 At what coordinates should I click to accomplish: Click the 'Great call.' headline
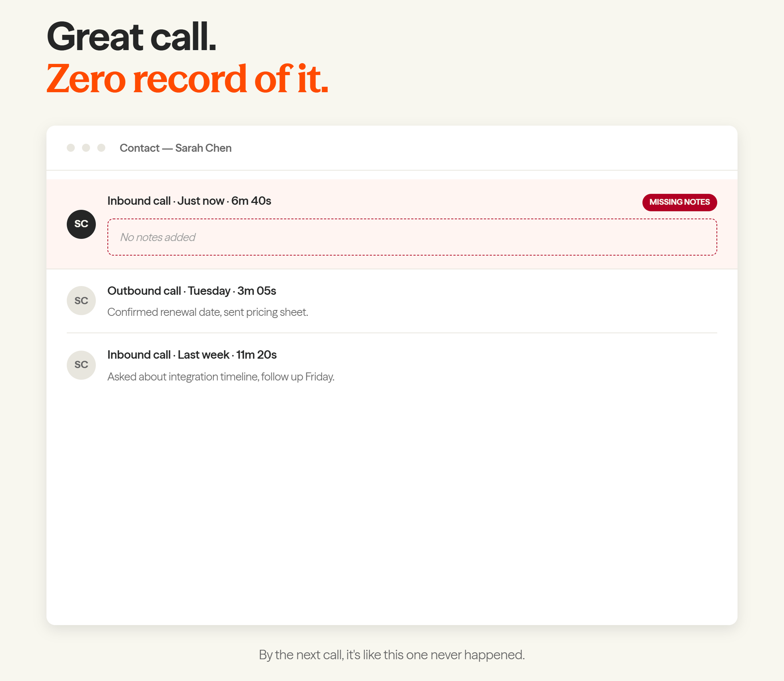click(x=131, y=36)
